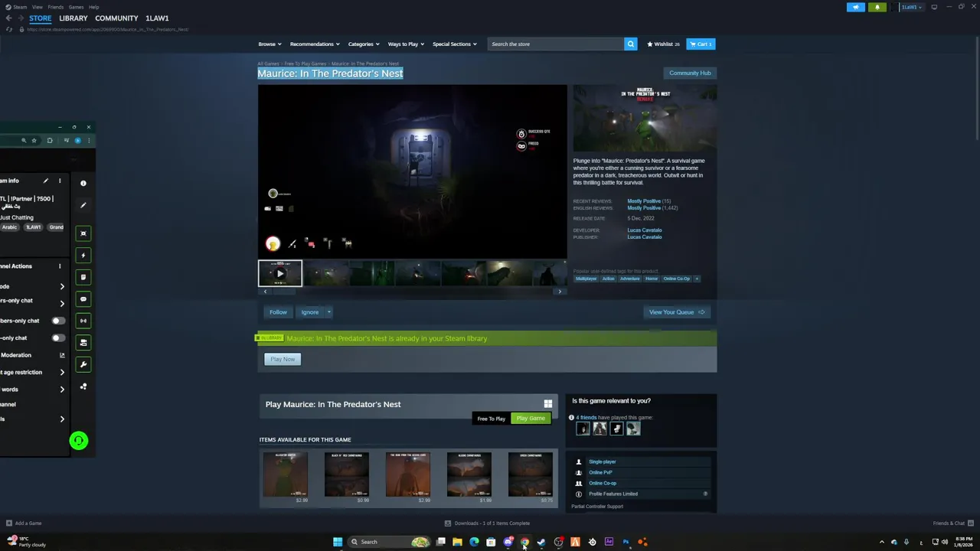Click the Big Picture mode icon
The width and height of the screenshot is (980, 551).
934,7
